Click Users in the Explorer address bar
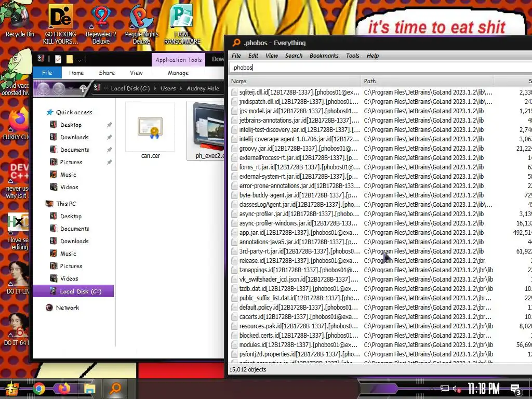 coord(168,88)
